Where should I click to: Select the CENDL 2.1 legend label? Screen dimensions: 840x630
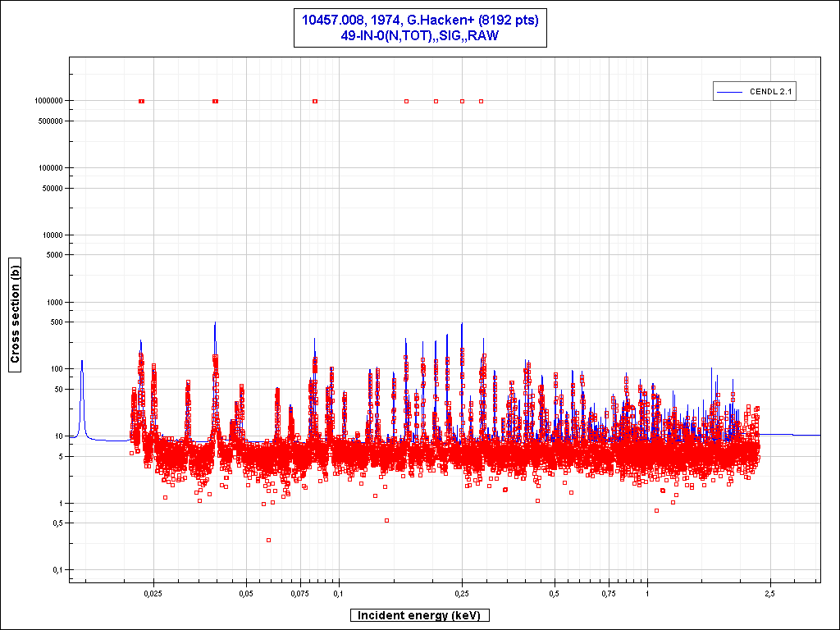(x=771, y=92)
